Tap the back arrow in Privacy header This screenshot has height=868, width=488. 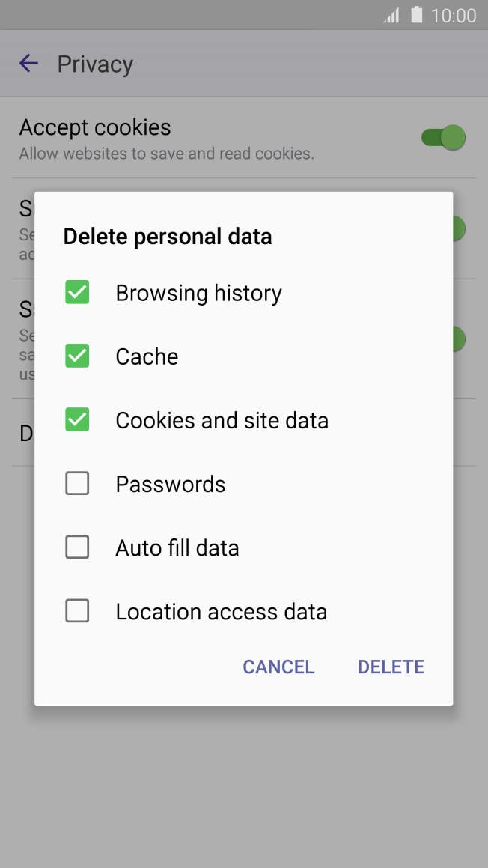pyautogui.click(x=28, y=64)
